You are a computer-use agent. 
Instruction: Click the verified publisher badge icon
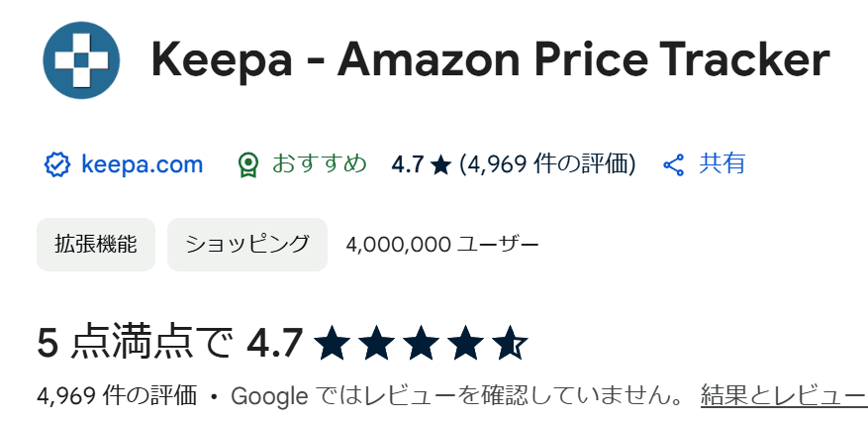pyautogui.click(x=55, y=164)
